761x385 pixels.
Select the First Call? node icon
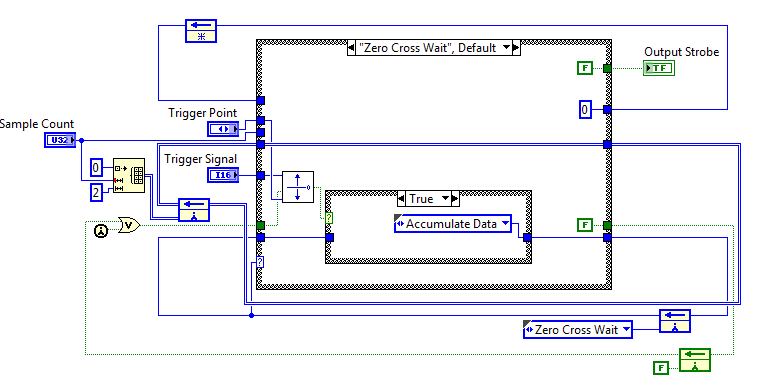(101, 231)
